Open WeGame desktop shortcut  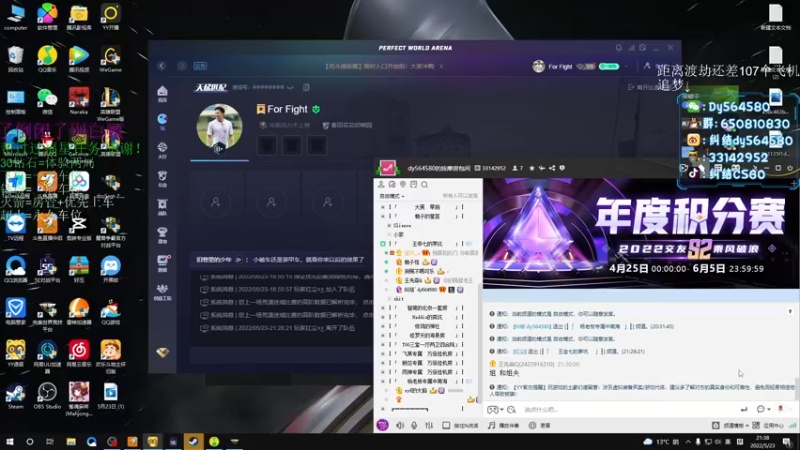click(x=111, y=59)
